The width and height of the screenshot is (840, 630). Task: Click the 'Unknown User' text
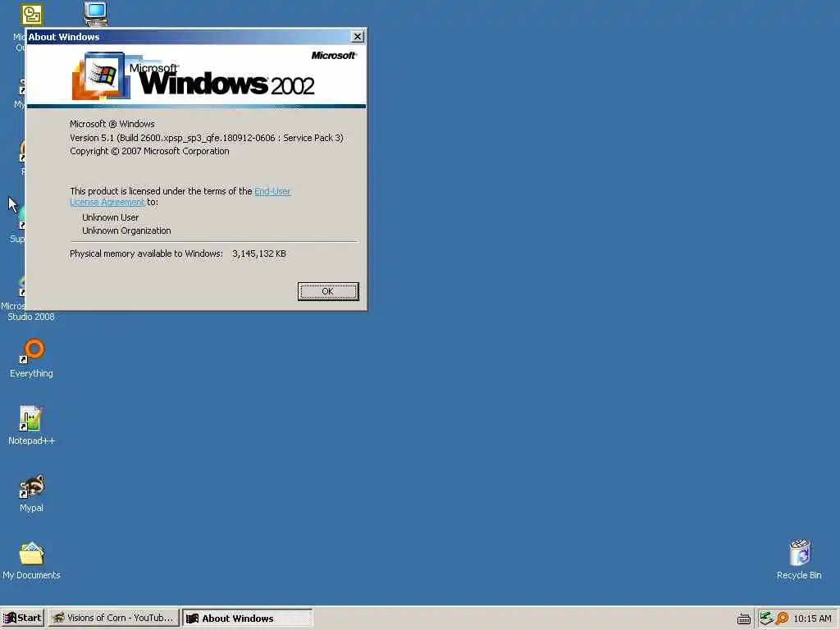coord(111,217)
